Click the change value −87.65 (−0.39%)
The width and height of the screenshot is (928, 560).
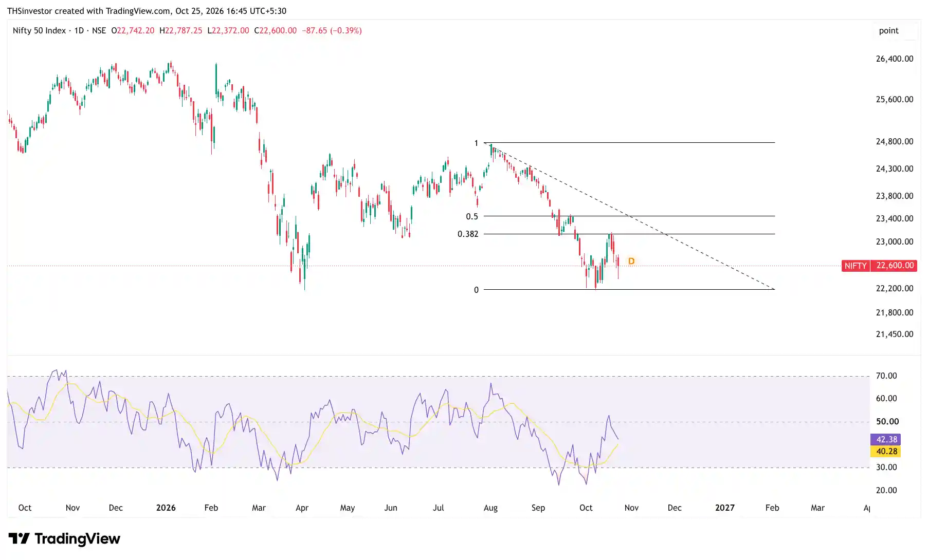332,30
